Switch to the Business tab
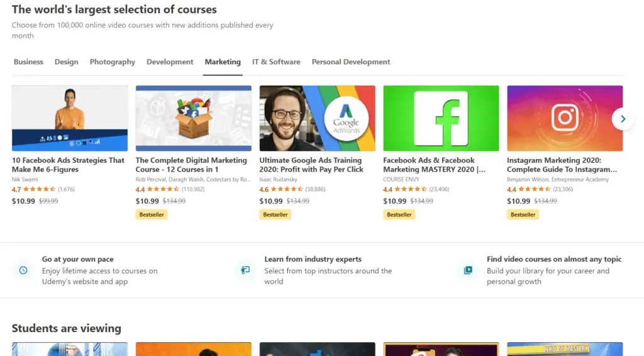Image resolution: width=644 pixels, height=356 pixels. [x=28, y=62]
